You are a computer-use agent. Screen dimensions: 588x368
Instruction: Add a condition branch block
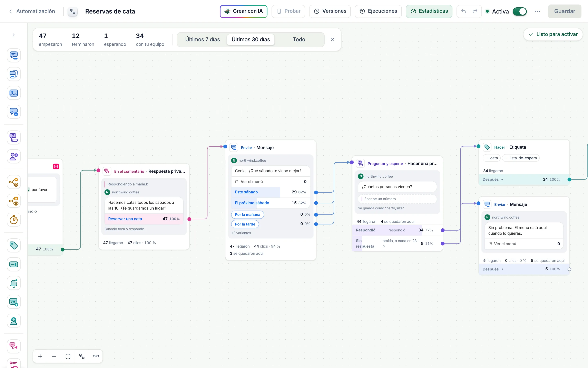pyautogui.click(x=14, y=182)
